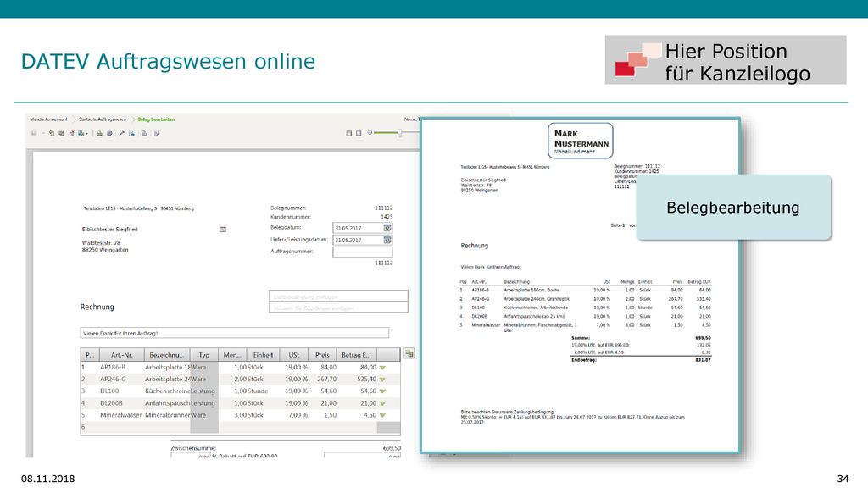Viewport: 868px width, 488px height.
Task: Click the red-marked delete document toolbar icon
Action: pyautogui.click(x=71, y=133)
